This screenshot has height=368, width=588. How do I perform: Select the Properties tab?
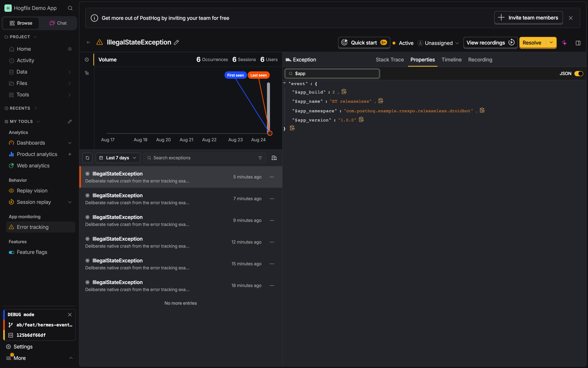tap(423, 60)
